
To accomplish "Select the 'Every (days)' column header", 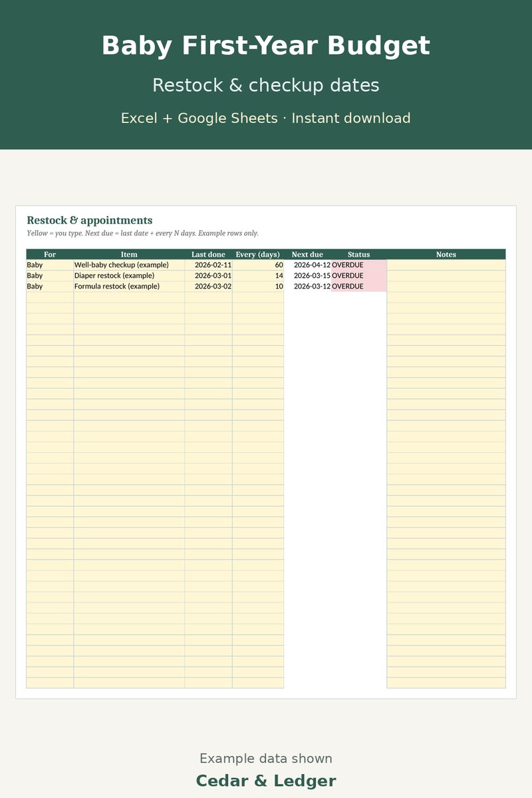I will (x=258, y=254).
